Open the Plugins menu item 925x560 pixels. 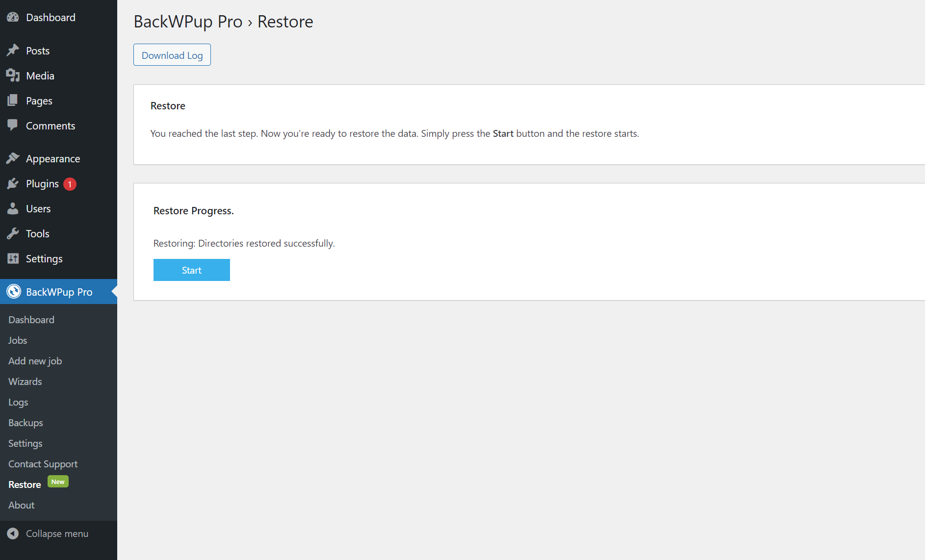click(59, 183)
